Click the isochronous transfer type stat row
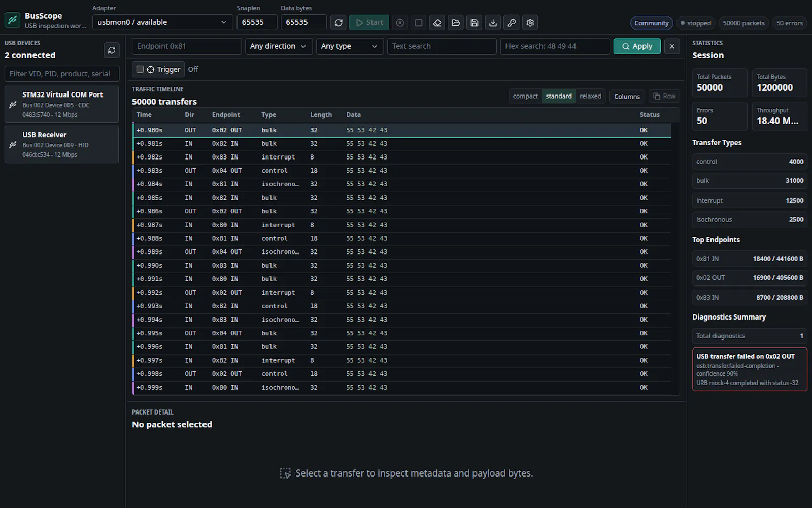812x508 pixels. click(750, 220)
